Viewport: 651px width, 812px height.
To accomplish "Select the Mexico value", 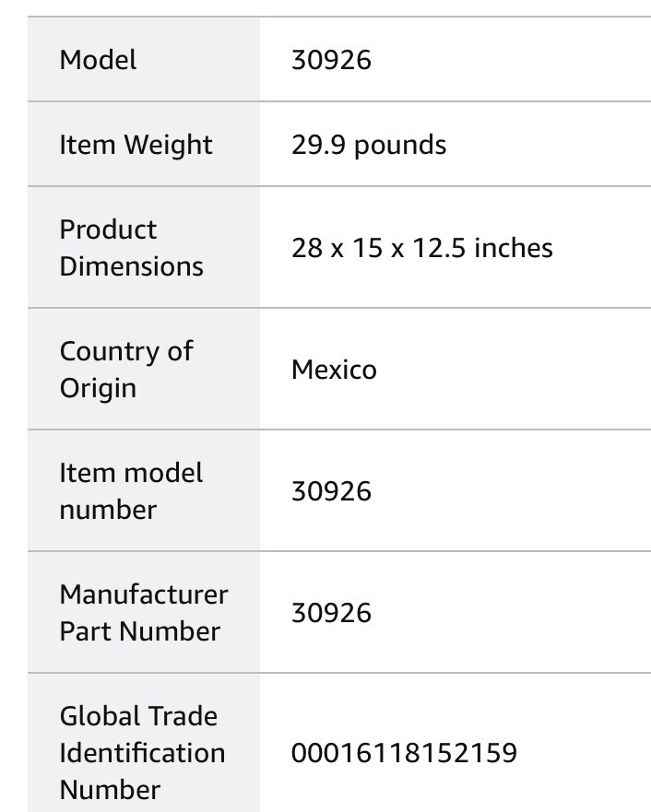I will 334,370.
